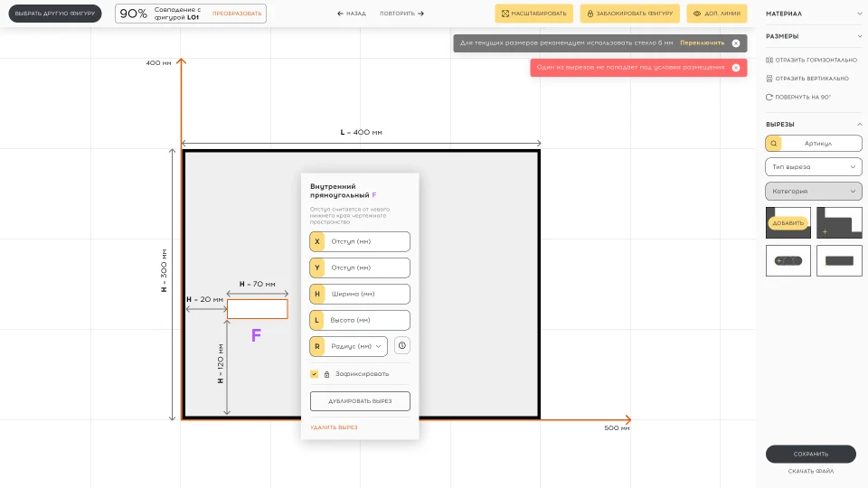Click 'Отразить горизонтально' option
868x488 pixels.
click(811, 60)
